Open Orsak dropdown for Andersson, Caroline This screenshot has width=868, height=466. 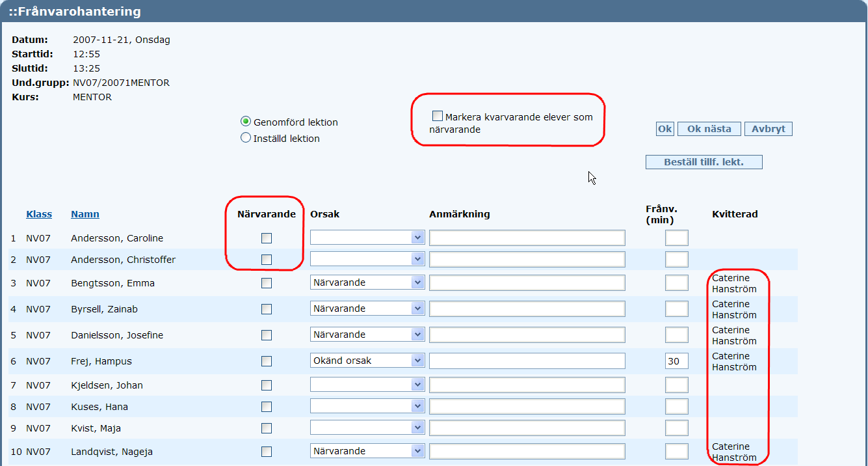(x=367, y=238)
